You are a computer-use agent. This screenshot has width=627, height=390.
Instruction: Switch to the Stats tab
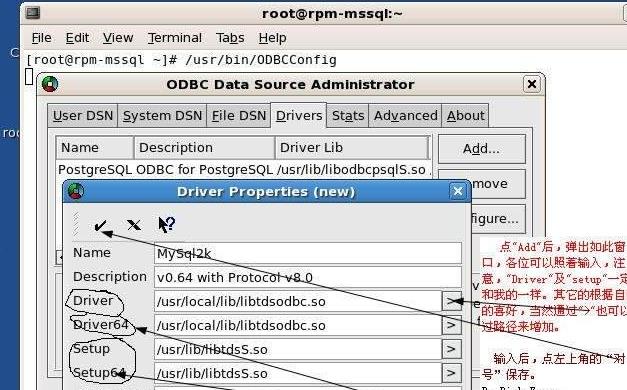pos(348,116)
